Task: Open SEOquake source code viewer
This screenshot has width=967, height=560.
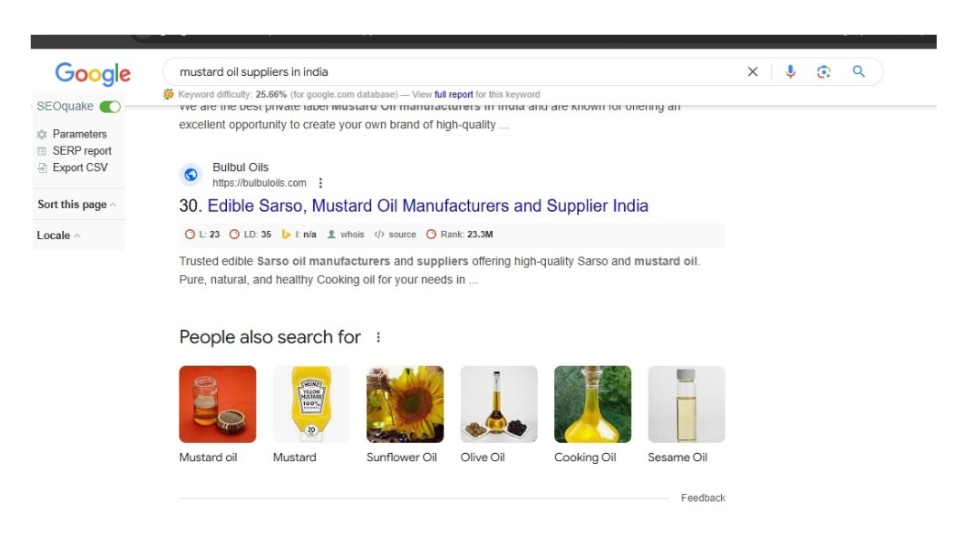Action: (395, 234)
